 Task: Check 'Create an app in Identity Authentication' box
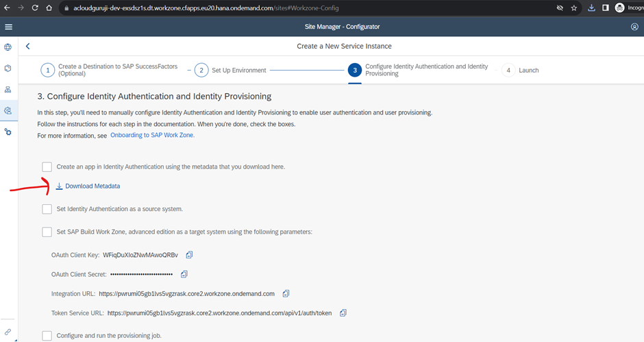click(47, 167)
